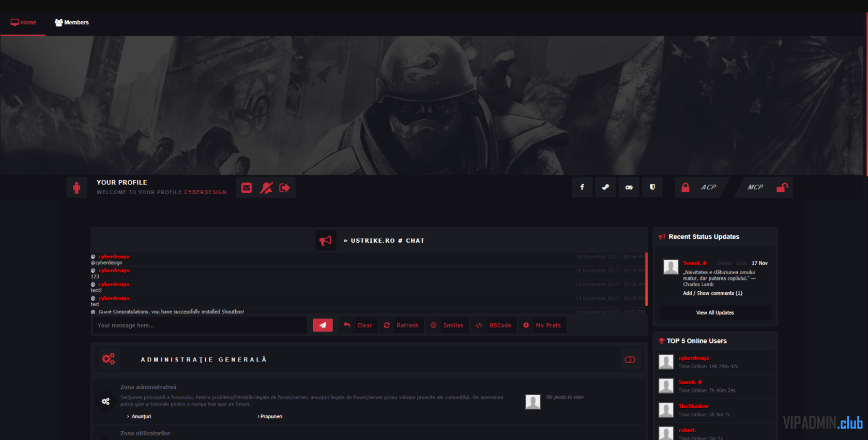The height and width of the screenshot is (440, 868).
Task: Open Sound. # profile in status updates
Action: click(694, 263)
